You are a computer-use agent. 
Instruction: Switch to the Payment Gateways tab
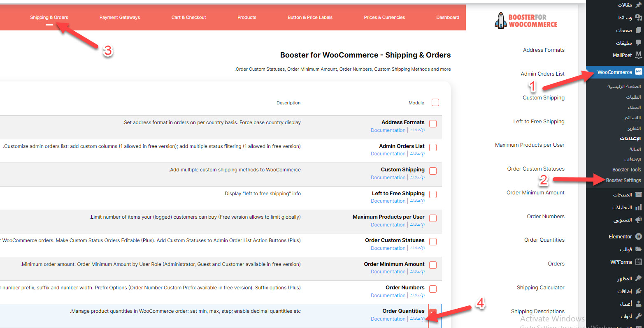pyautogui.click(x=120, y=17)
